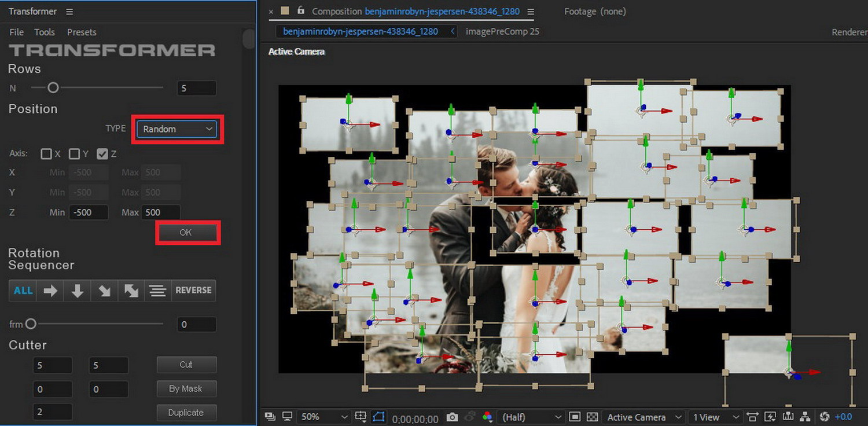Select the down-arrow sequencer direction
Image resolution: width=868 pixels, height=426 pixels.
[77, 291]
